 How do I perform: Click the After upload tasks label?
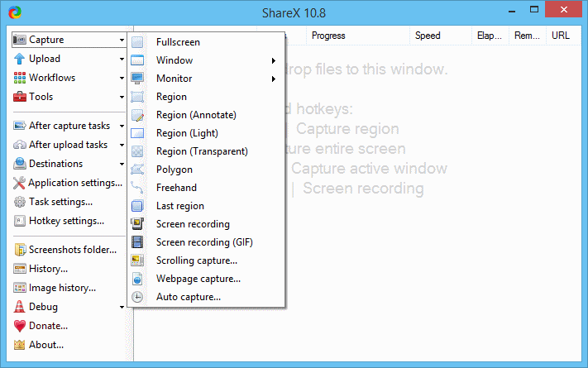[69, 145]
